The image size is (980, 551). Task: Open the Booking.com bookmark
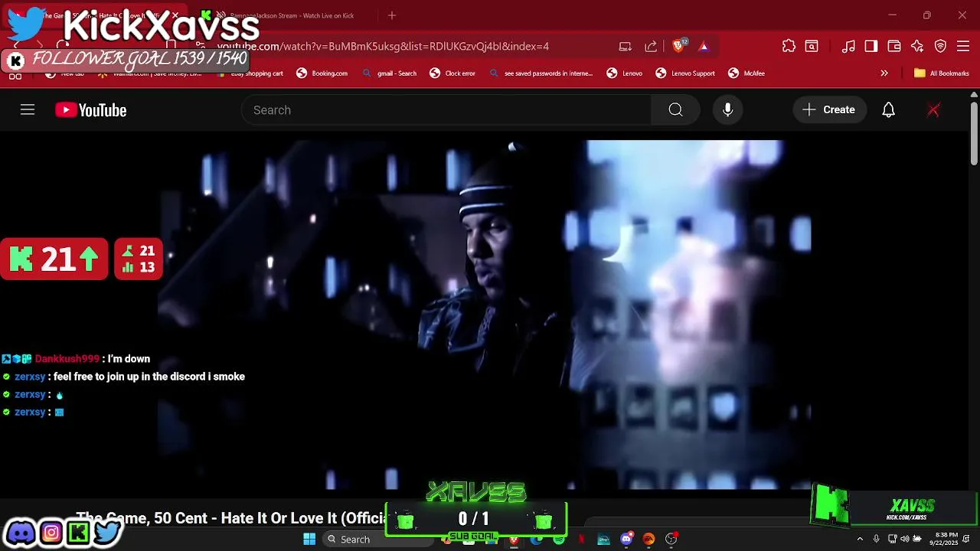tap(322, 73)
